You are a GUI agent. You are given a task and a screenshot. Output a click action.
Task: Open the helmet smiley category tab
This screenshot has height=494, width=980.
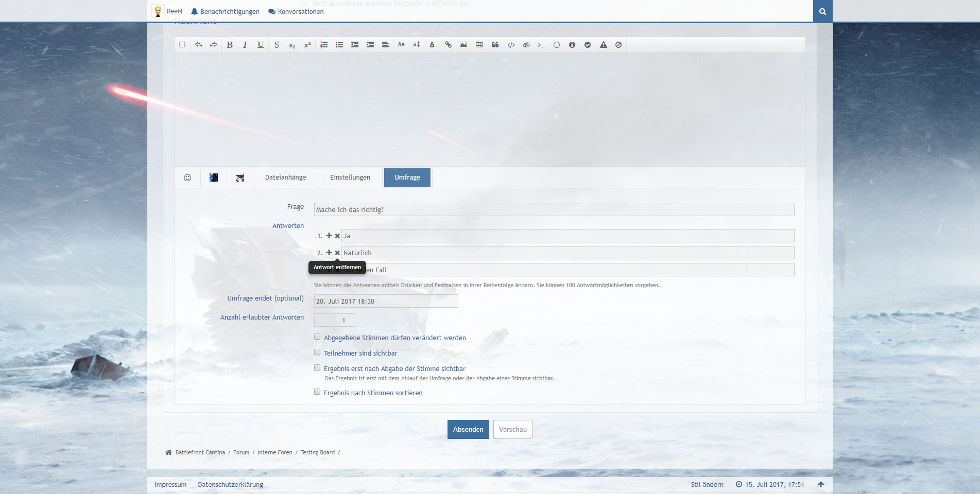coord(240,178)
